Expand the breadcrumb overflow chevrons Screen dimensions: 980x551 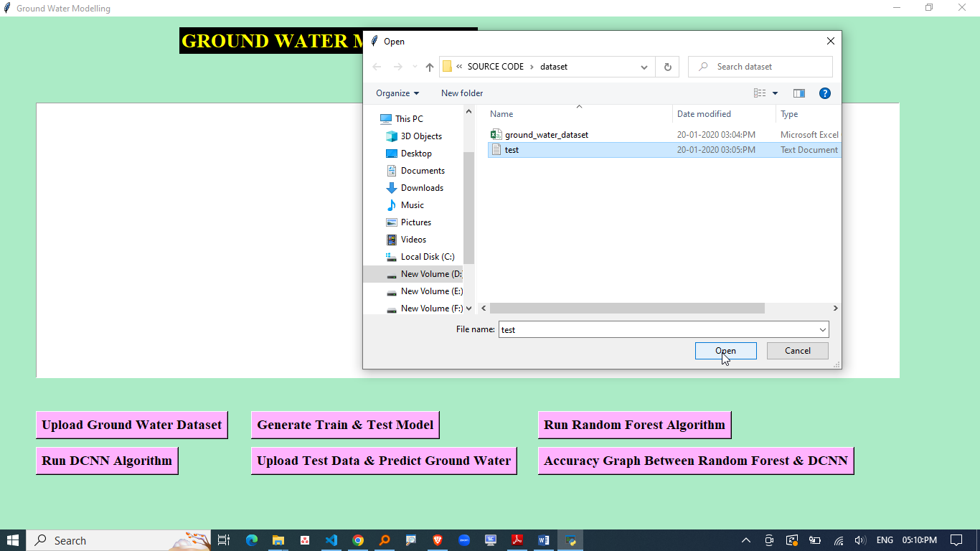(459, 67)
